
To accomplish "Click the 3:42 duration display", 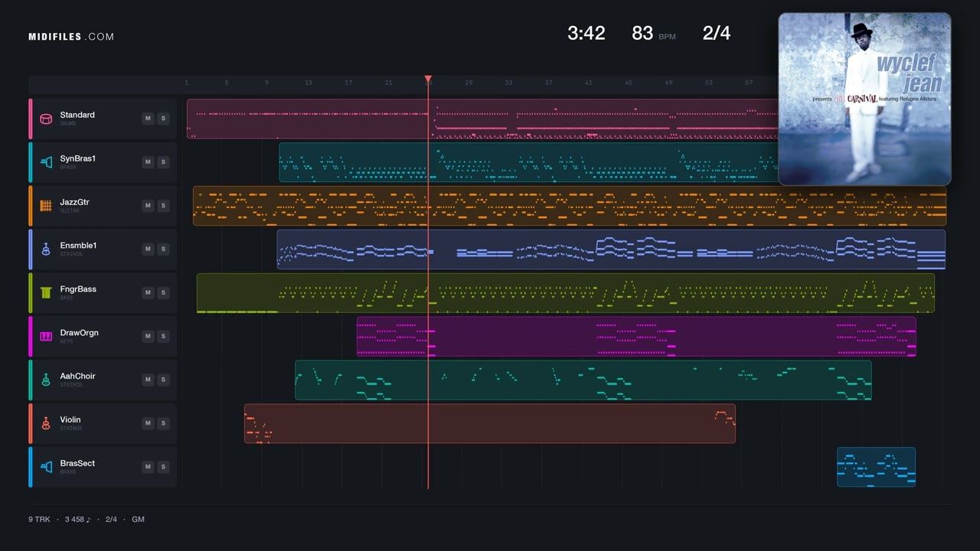I will [586, 33].
